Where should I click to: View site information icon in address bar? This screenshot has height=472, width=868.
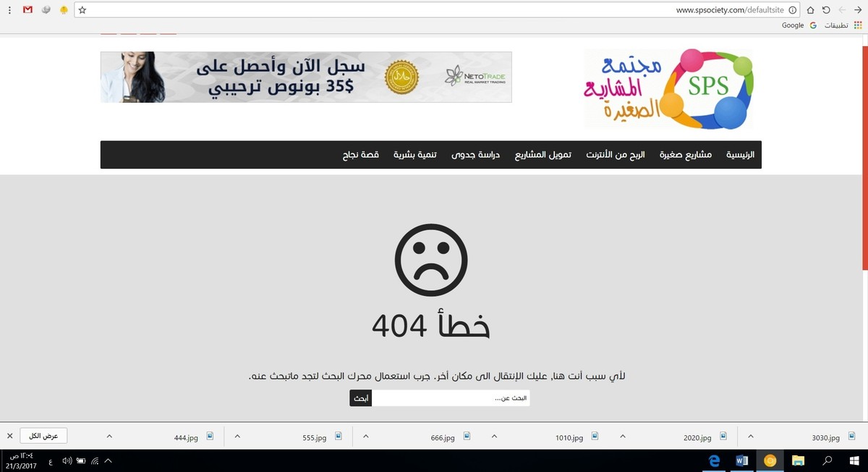[792, 10]
